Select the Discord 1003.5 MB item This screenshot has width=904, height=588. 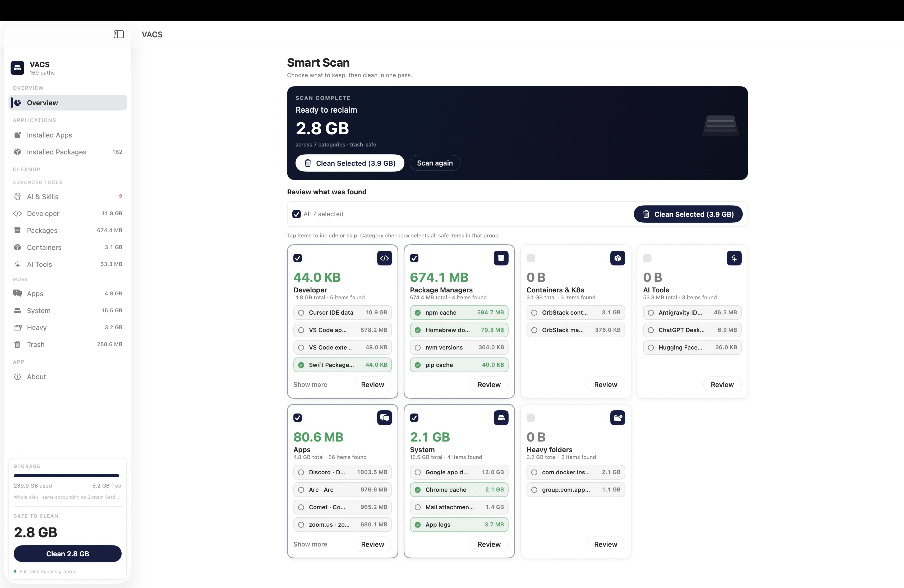[x=343, y=472]
